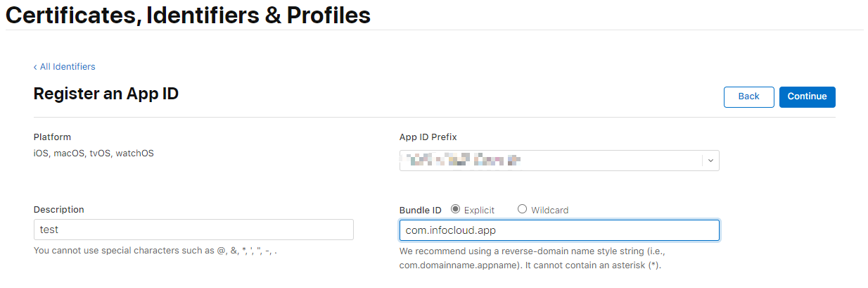Viewport: 868px width, 288px height.
Task: Open the App ID Prefix dropdown
Action: 559,161
